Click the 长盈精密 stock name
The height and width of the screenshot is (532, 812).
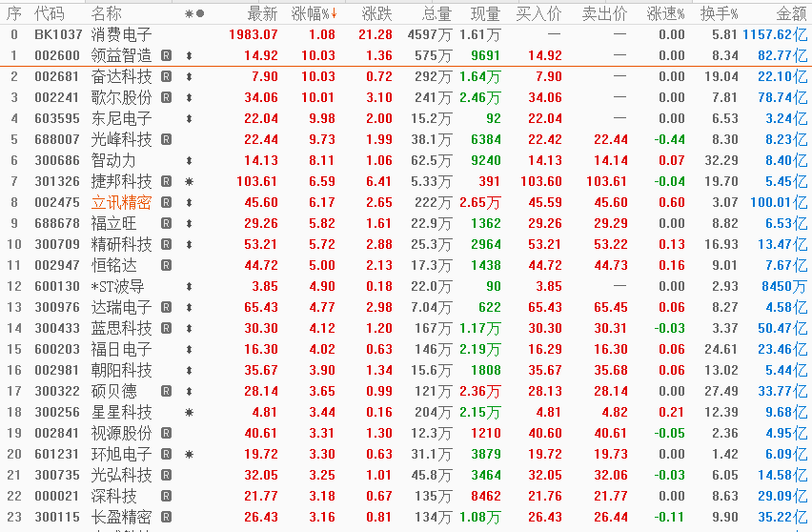point(121,518)
